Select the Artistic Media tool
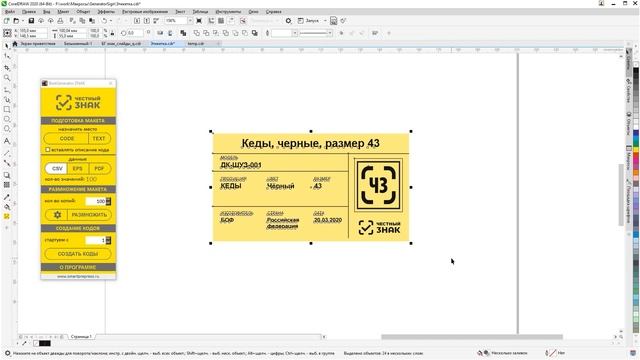The width and height of the screenshot is (640, 360). pos(7,100)
